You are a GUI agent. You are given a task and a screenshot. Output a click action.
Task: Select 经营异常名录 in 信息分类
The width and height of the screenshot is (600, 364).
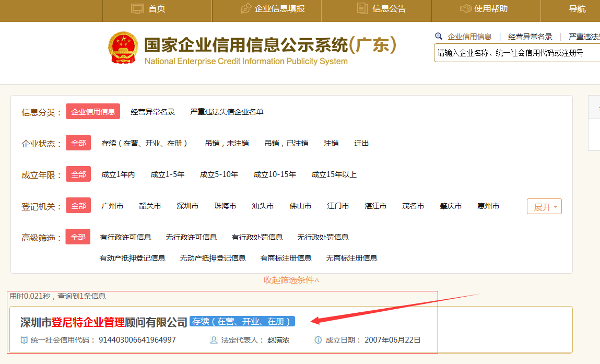152,112
